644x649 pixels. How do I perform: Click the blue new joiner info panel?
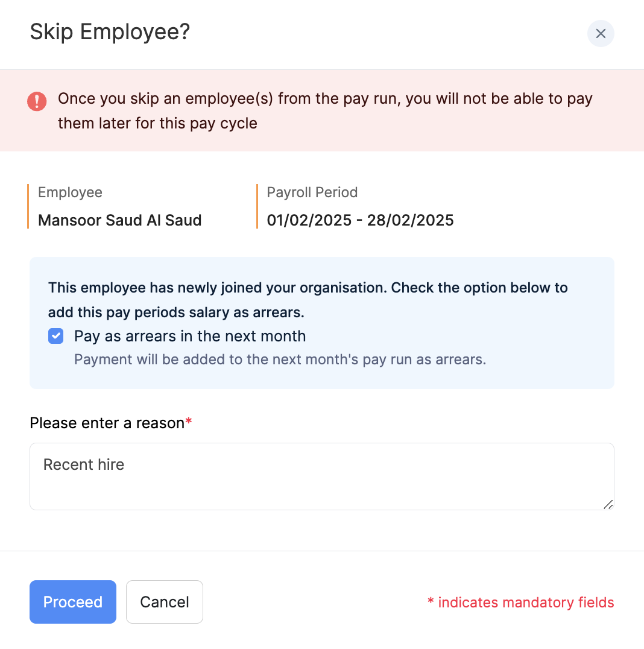pos(322,323)
